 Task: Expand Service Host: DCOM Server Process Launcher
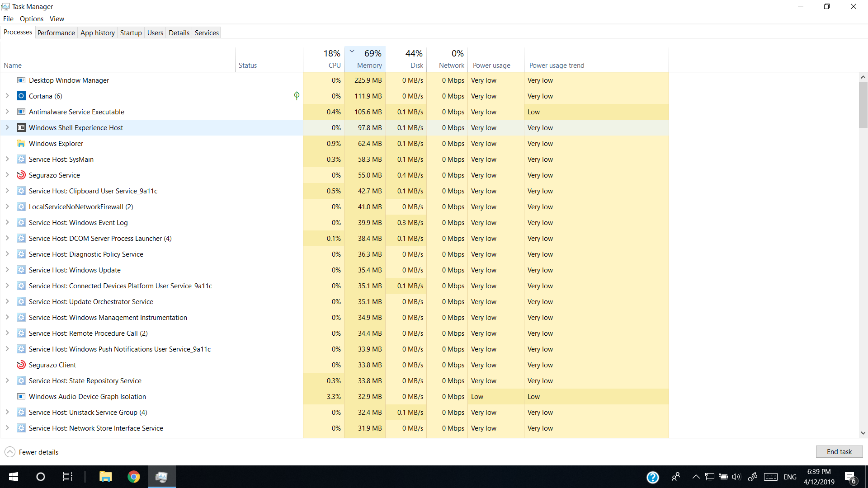pyautogui.click(x=7, y=238)
